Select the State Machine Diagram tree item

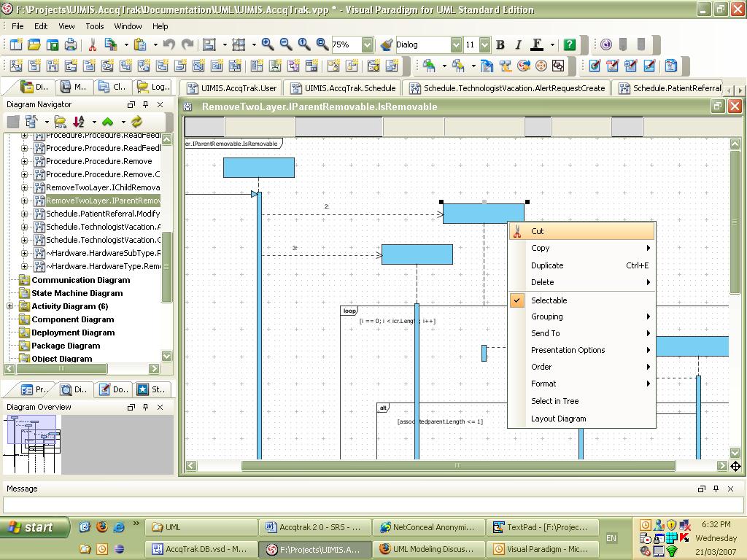point(77,293)
